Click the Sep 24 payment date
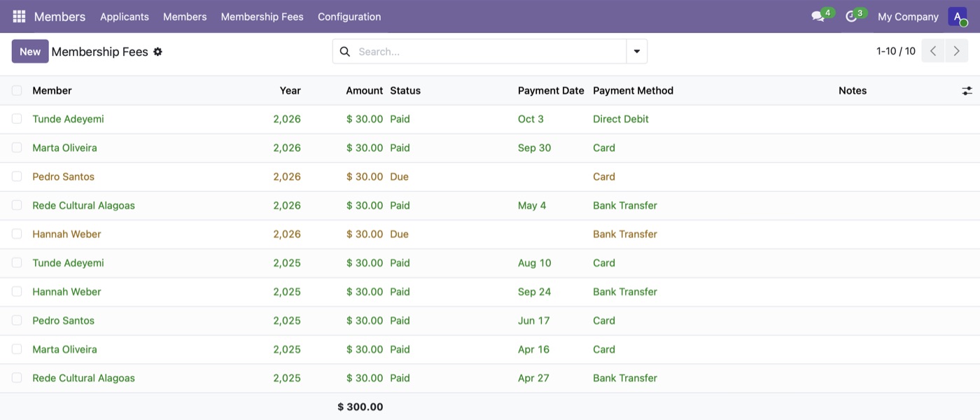980x420 pixels. [534, 291]
